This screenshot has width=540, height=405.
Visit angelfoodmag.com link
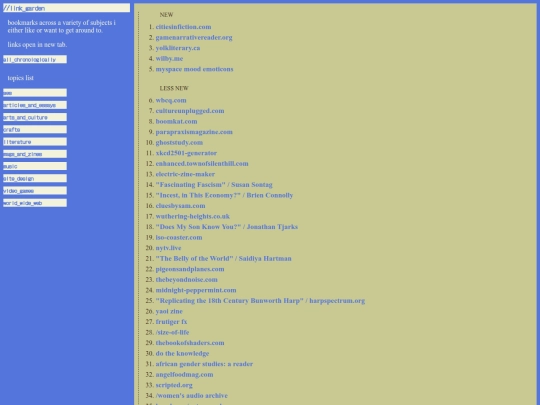tap(184, 374)
